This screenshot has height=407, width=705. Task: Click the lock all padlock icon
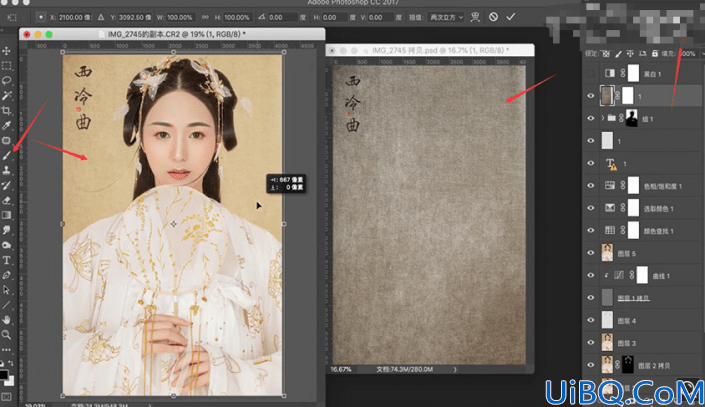(655, 54)
